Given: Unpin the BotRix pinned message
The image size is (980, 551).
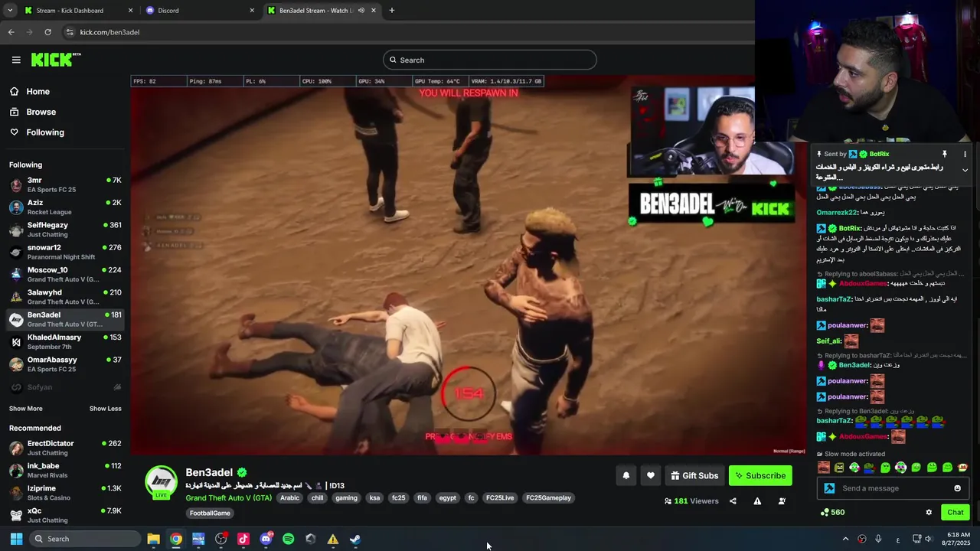Looking at the screenshot, I should 944,154.
